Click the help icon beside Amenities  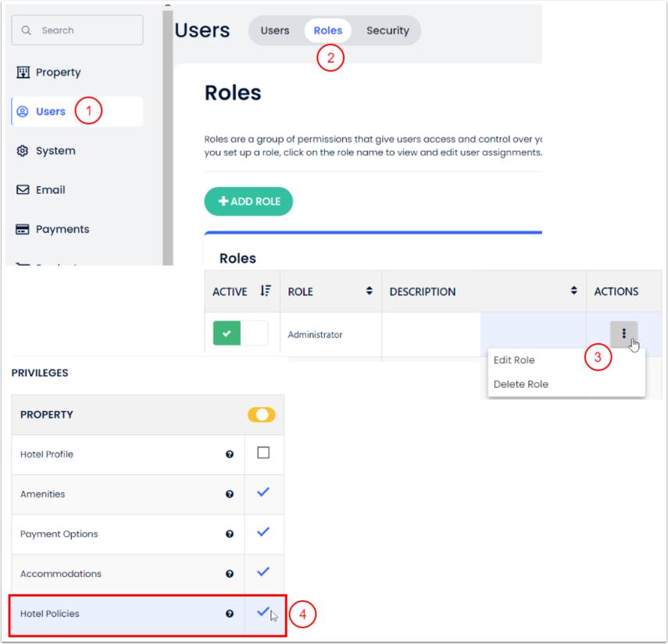pos(230,494)
